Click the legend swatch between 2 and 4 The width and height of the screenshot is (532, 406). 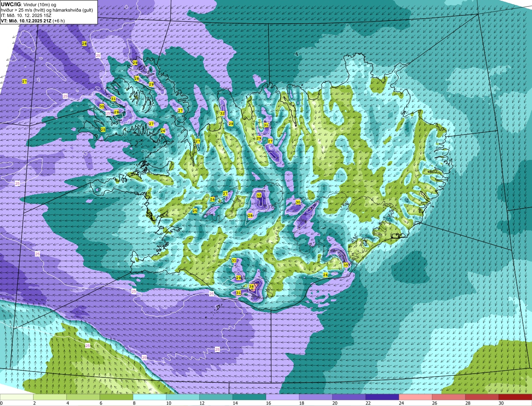50,397
